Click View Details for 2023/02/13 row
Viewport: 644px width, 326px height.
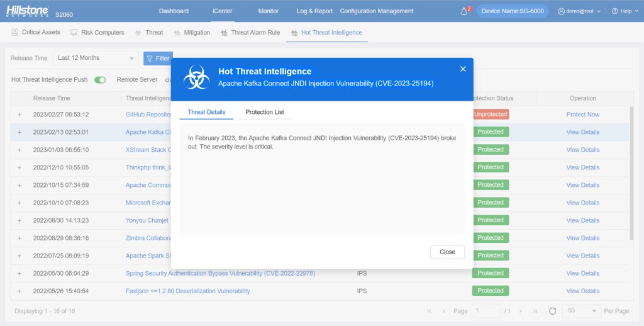(583, 132)
